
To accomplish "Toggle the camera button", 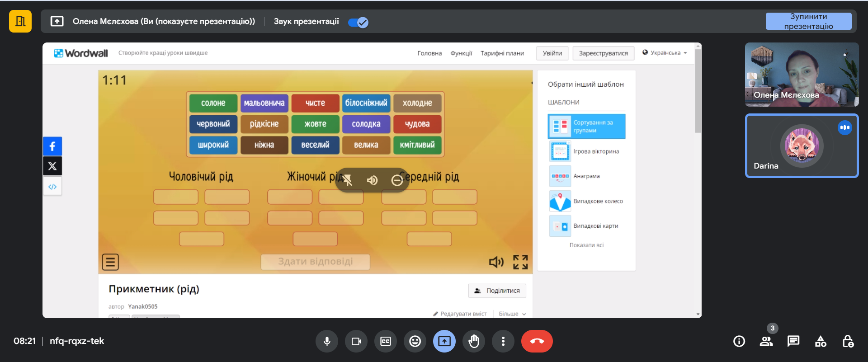I will (356, 341).
